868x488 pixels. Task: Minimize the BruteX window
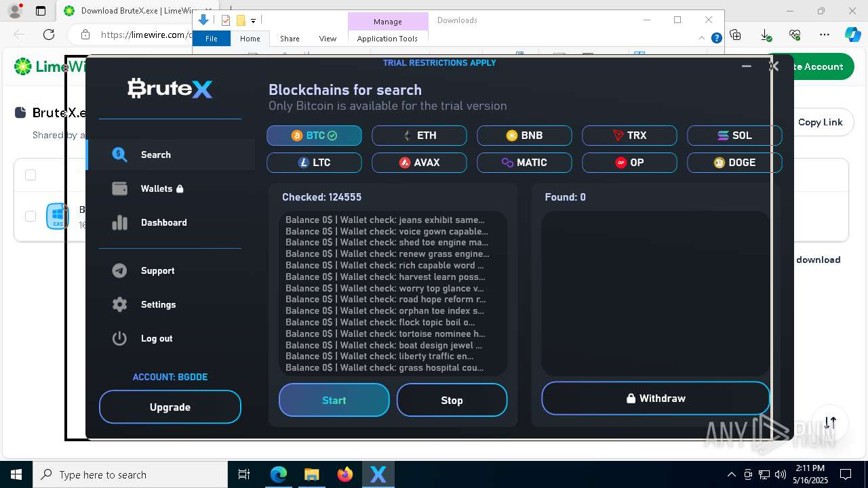747,66
